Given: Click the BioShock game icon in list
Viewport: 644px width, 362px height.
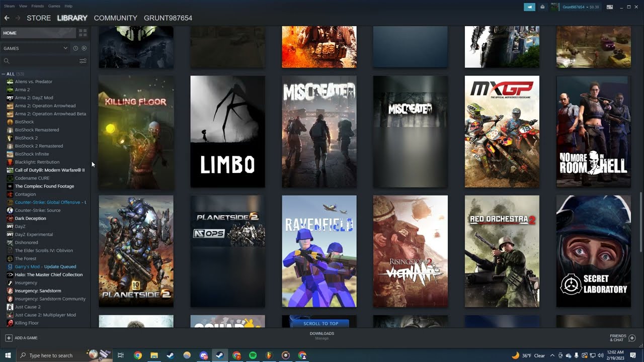Looking at the screenshot, I should 10,122.
